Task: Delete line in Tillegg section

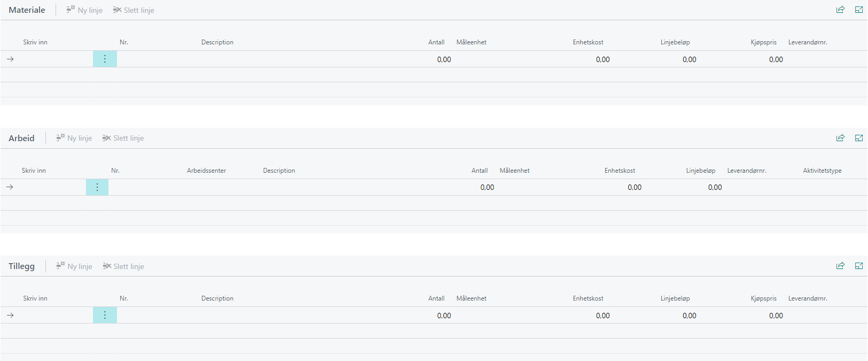Action: pyautogui.click(x=123, y=266)
